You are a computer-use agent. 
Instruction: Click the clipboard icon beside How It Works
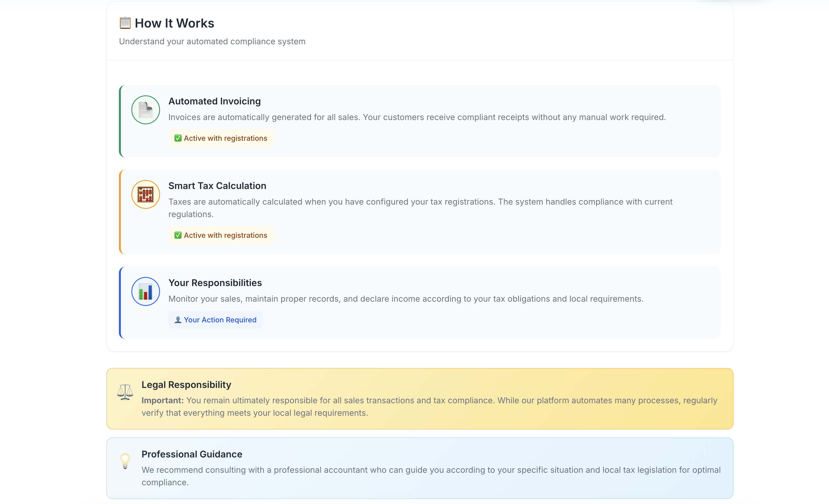[x=125, y=22]
